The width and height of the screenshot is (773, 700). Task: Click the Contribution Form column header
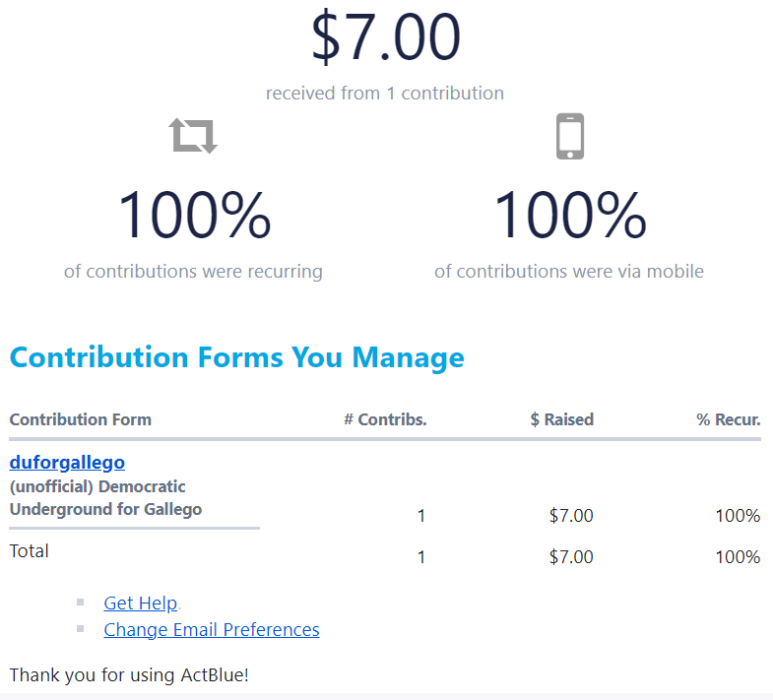click(81, 419)
